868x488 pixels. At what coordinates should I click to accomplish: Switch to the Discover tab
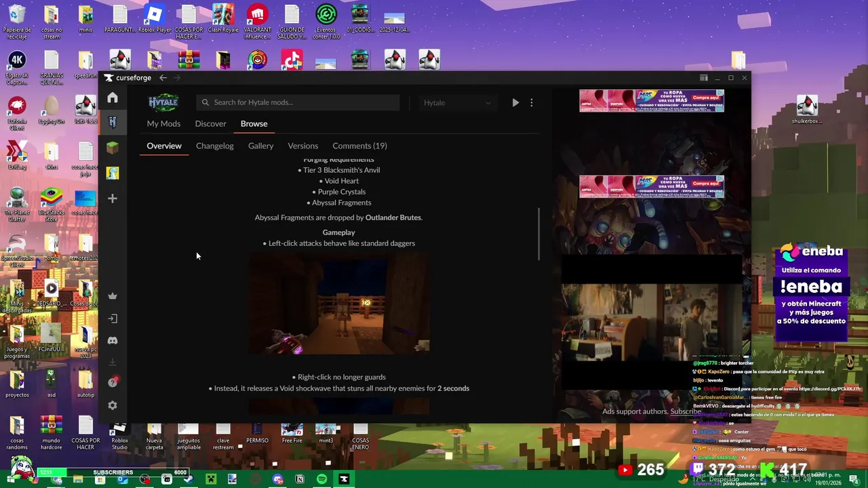210,123
